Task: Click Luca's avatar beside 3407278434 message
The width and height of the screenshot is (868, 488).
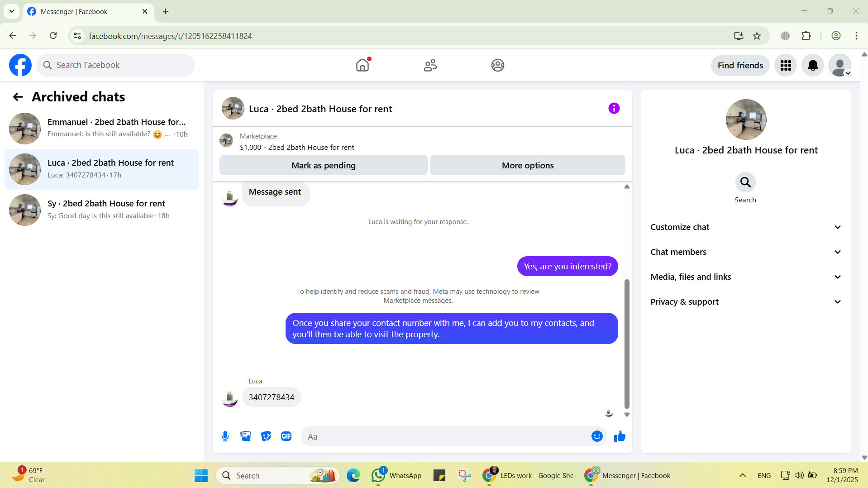Action: coord(230,399)
